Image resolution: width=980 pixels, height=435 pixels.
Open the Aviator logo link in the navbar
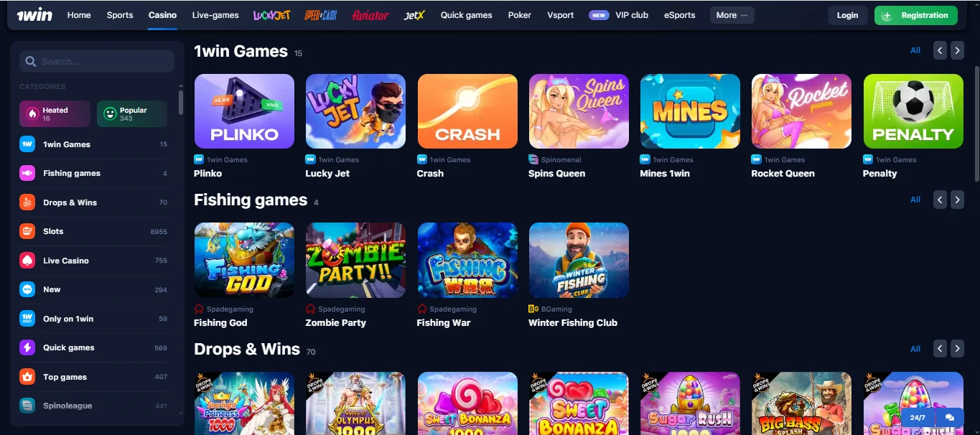click(x=370, y=15)
